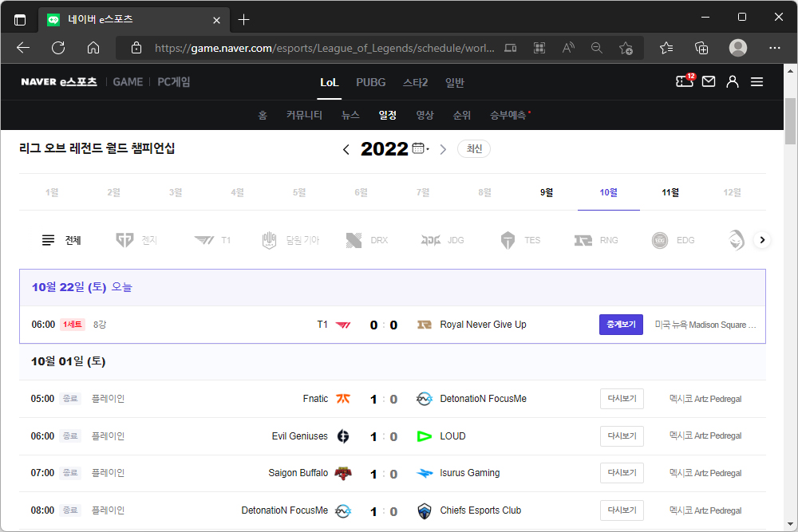The width and height of the screenshot is (798, 532).
Task: Filter schedule by DRX team
Action: point(366,240)
